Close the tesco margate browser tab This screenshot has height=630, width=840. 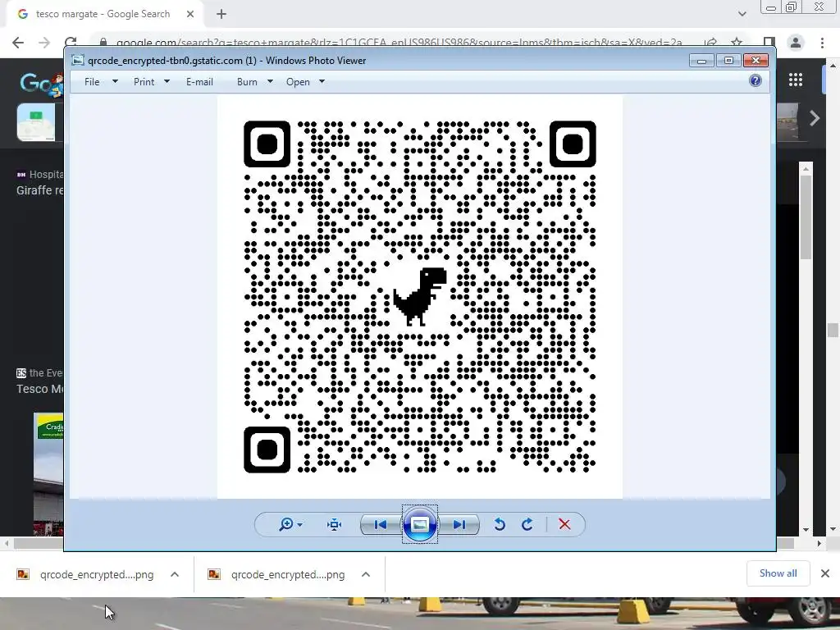pos(190,14)
